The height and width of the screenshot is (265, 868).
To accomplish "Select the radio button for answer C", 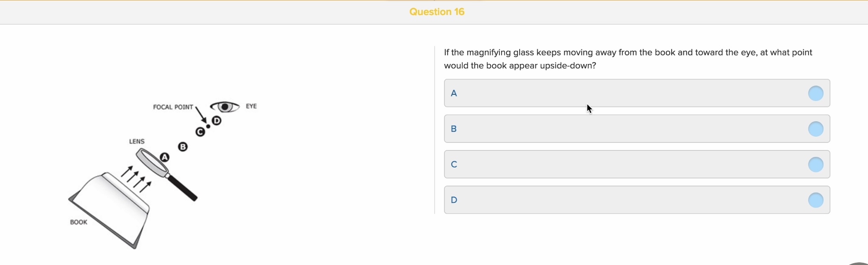I will click(816, 164).
